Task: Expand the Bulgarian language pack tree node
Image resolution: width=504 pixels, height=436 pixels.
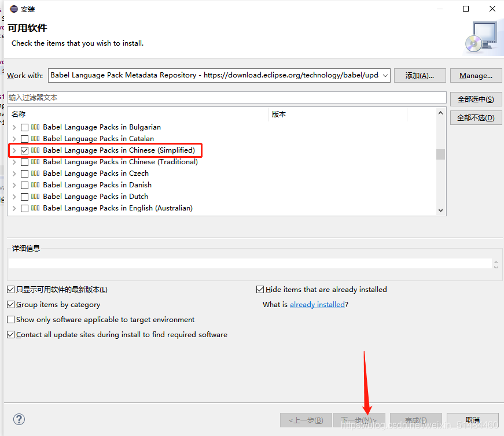Action: tap(14, 127)
